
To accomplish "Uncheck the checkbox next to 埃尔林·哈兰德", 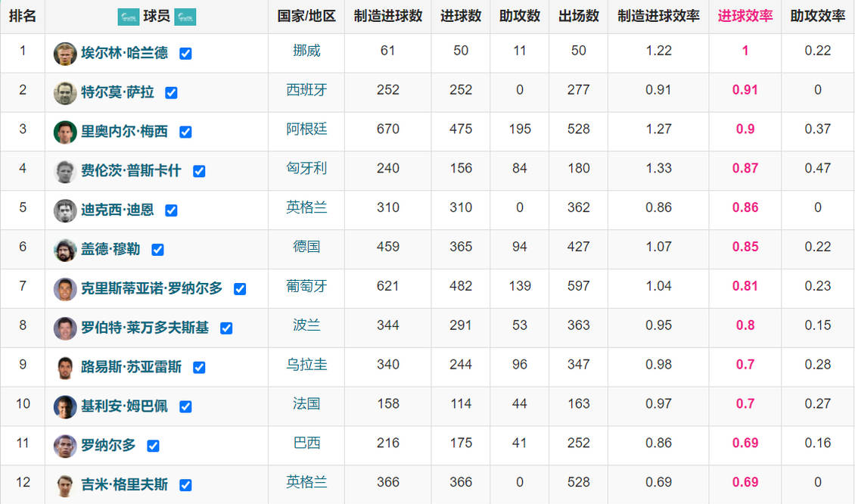I will (x=185, y=54).
